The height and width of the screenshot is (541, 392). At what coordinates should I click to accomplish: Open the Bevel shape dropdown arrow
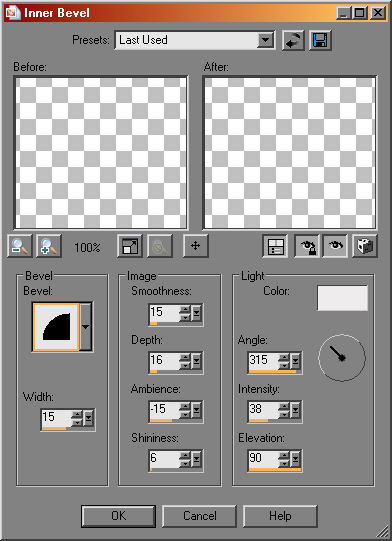86,326
